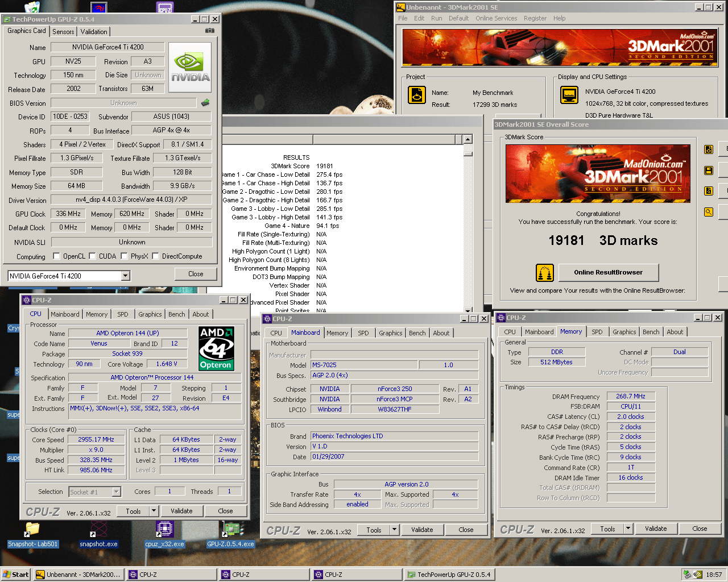Click the icon beside the Online ResultBrowser button

[x=545, y=273]
